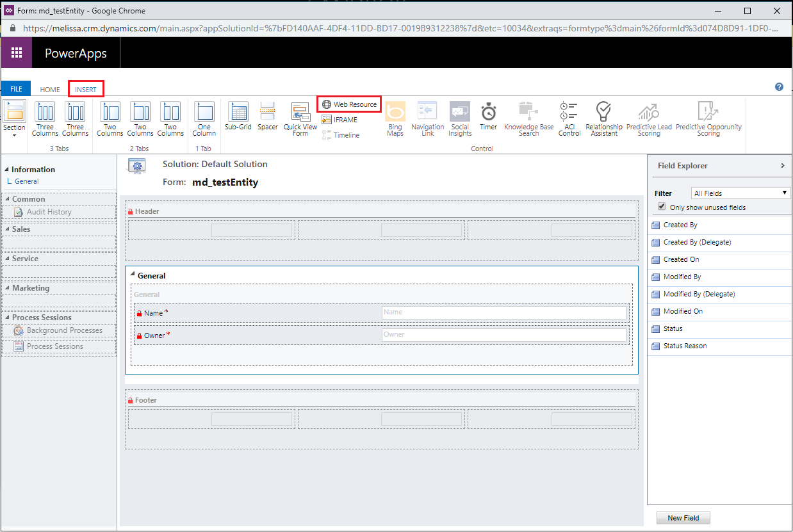Select Created By (Delegate) field
The width and height of the screenshot is (793, 532).
pyautogui.click(x=720, y=243)
